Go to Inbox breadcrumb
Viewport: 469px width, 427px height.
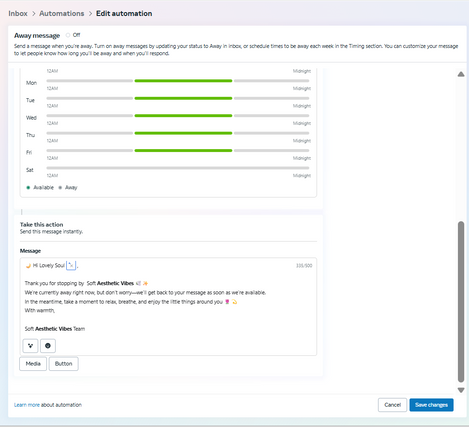[x=18, y=13]
